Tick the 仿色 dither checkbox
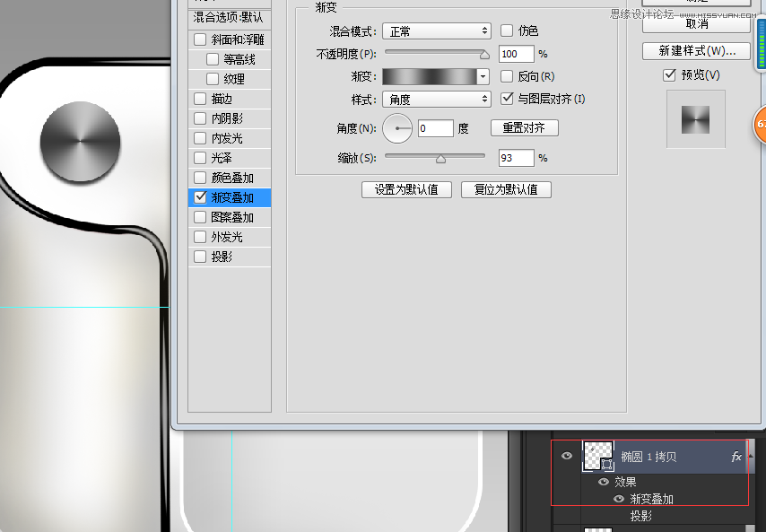The width and height of the screenshot is (766, 532). (507, 31)
